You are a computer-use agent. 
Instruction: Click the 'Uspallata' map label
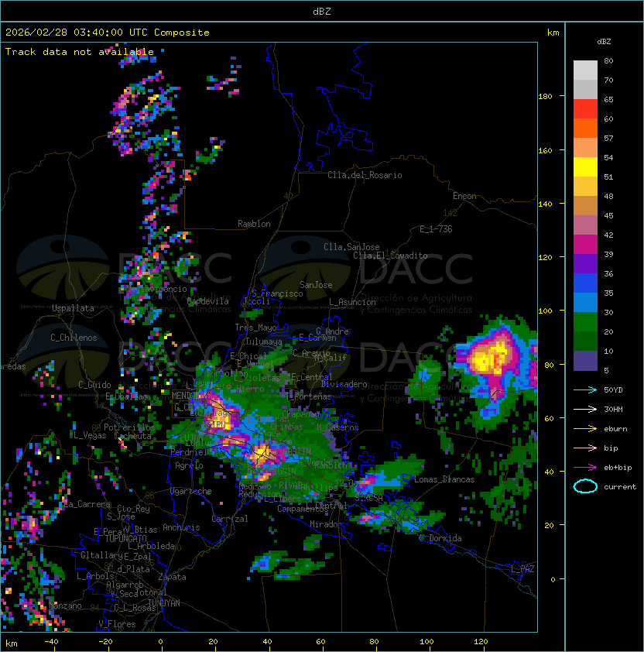(x=73, y=308)
